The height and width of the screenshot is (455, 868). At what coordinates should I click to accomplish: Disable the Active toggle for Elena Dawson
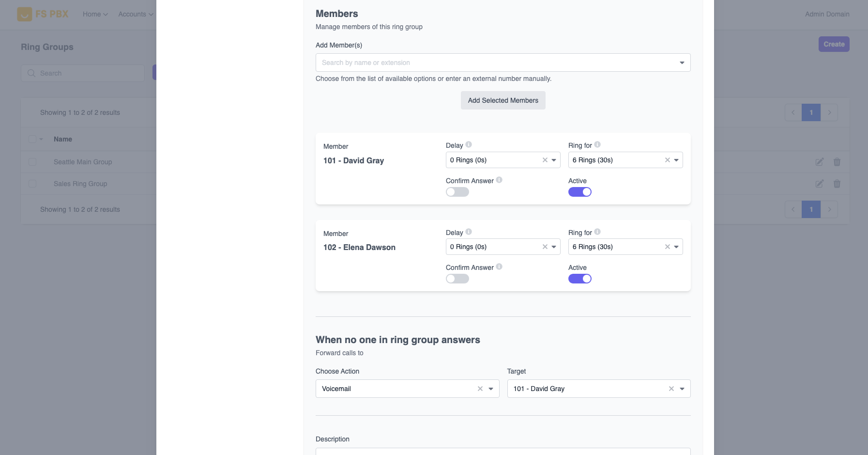[x=580, y=278]
